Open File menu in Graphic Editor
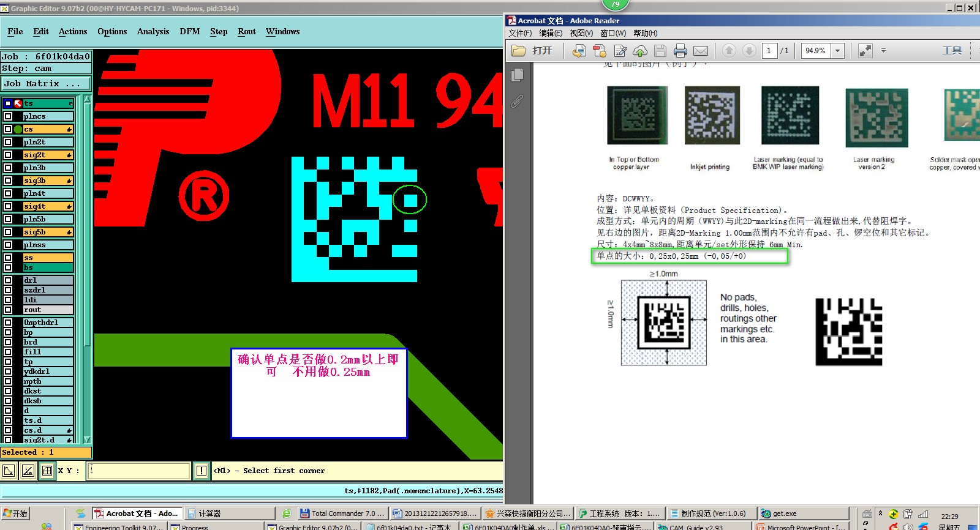 click(x=15, y=31)
